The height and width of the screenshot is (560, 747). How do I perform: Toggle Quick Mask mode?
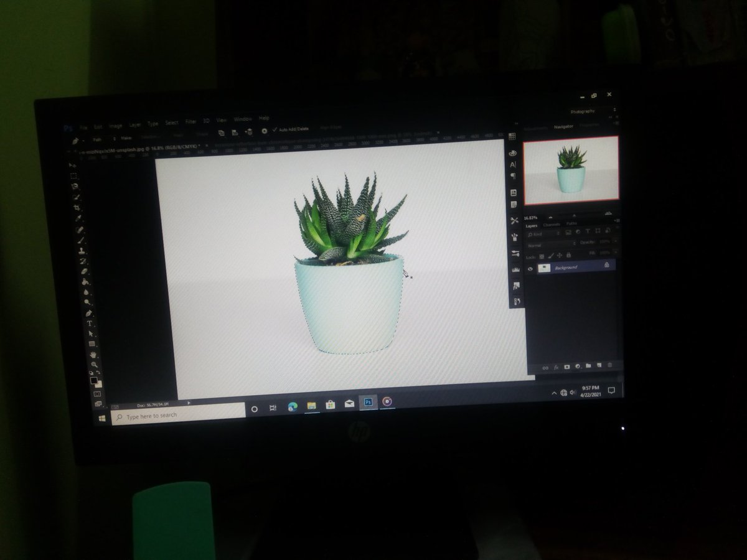point(97,394)
